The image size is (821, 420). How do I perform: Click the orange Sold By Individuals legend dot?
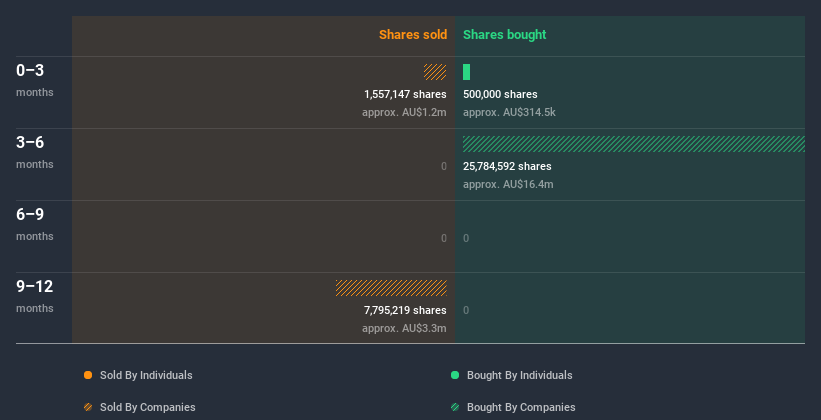(x=88, y=375)
